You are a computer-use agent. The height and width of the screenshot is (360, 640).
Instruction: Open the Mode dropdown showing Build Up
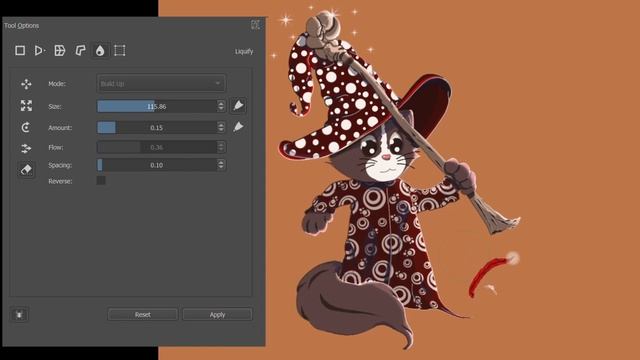coord(161,83)
